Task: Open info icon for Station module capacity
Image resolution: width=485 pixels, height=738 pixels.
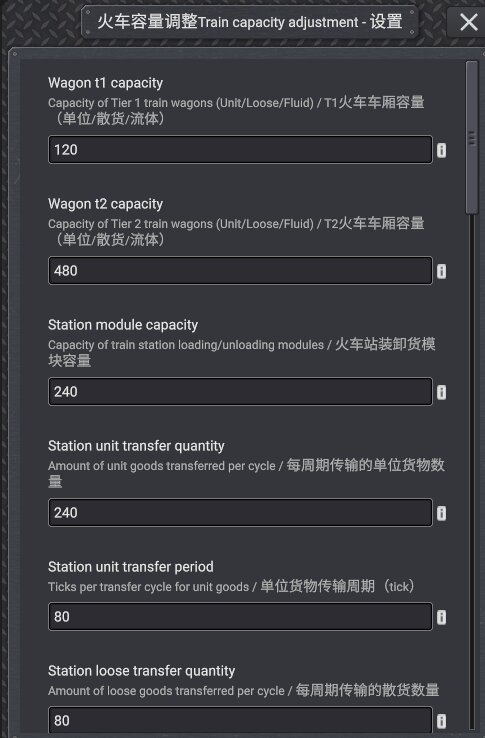Action: pos(441,392)
